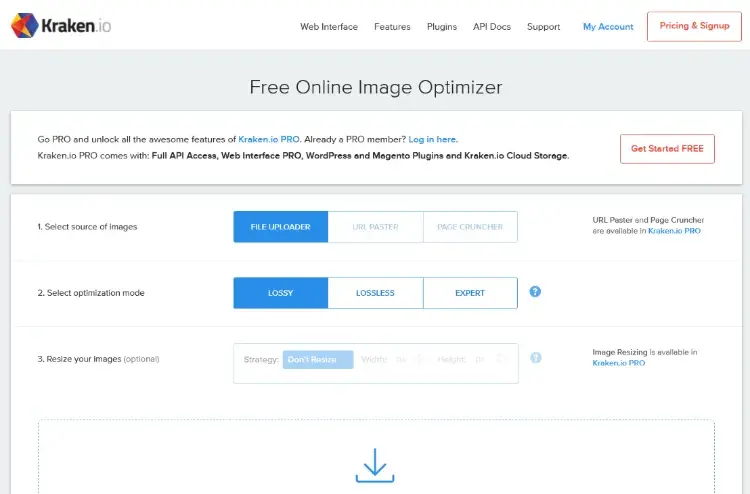750x494 pixels.
Task: Click Log in here link
Action: (x=433, y=139)
